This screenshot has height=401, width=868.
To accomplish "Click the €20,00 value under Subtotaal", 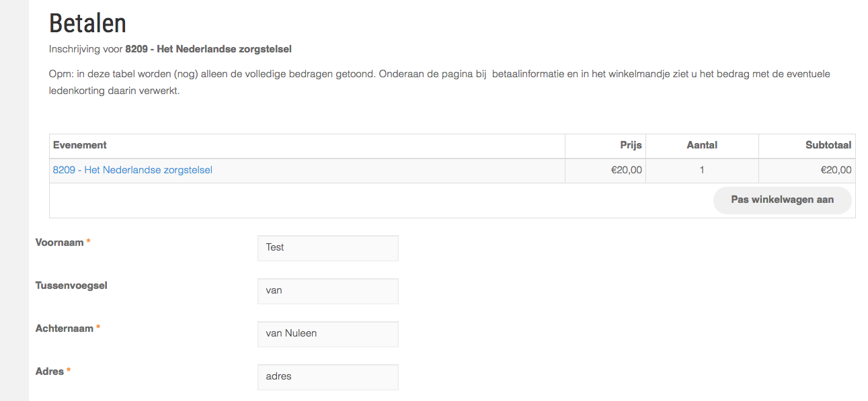I will tap(836, 171).
